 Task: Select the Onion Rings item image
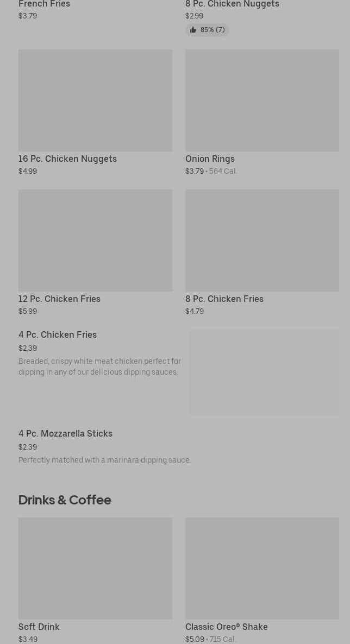point(262,100)
